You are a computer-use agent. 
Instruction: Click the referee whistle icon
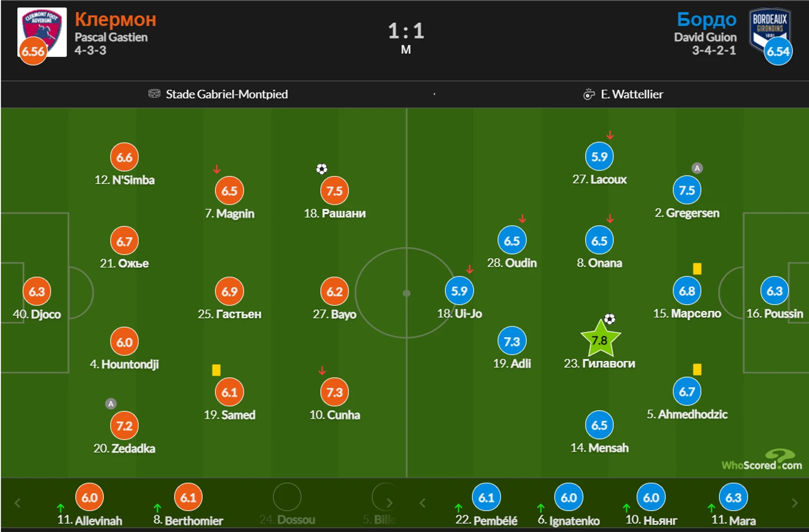pos(588,94)
